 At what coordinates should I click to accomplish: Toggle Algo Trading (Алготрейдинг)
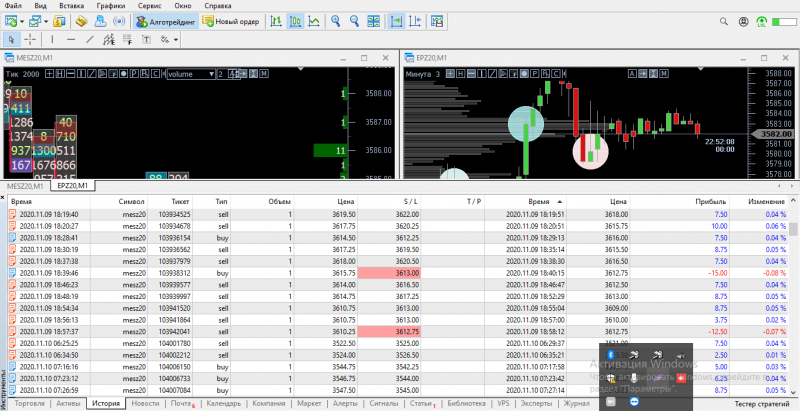pyautogui.click(x=165, y=21)
